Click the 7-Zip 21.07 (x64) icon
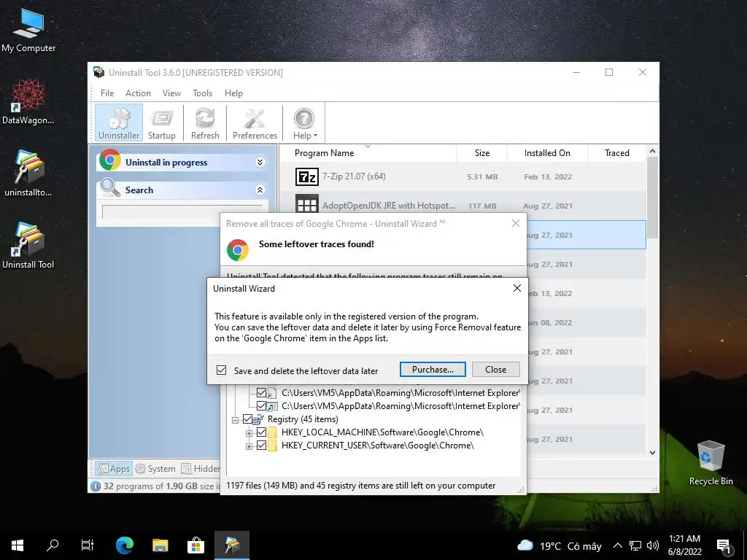The width and height of the screenshot is (747, 560). [307, 176]
